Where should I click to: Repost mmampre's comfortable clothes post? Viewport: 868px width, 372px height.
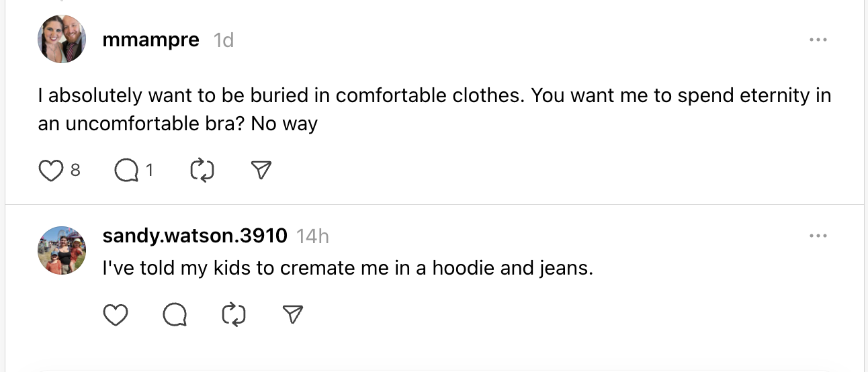click(x=202, y=171)
